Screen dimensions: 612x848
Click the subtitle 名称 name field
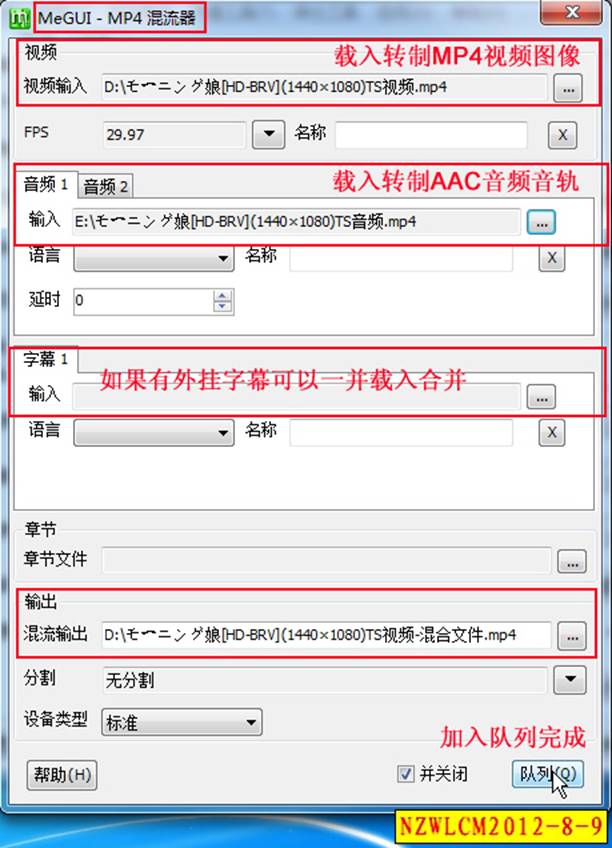pyautogui.click(x=401, y=433)
